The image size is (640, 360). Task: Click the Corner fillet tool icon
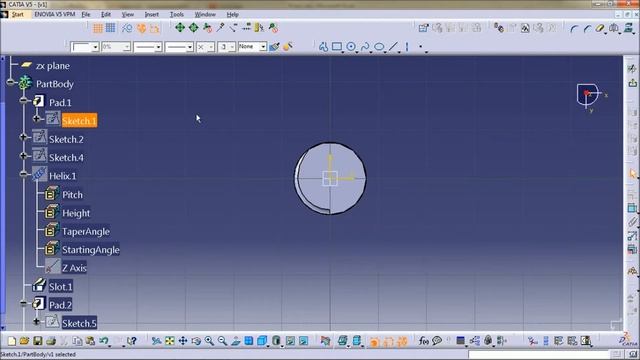pos(574,28)
